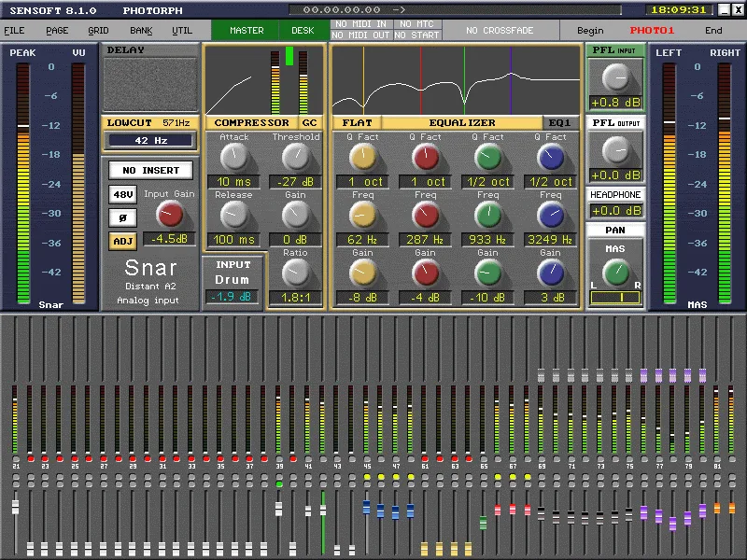
Task: Click the blue band Freq knob (3249 Hz)
Action: pos(551,215)
